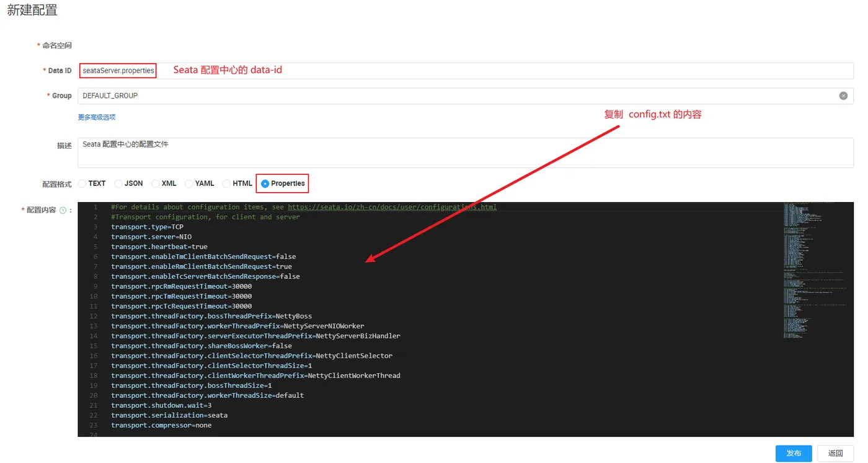Click line transport.enableTcServerBatchSendResponse=false
868x463 pixels.
[x=205, y=276]
